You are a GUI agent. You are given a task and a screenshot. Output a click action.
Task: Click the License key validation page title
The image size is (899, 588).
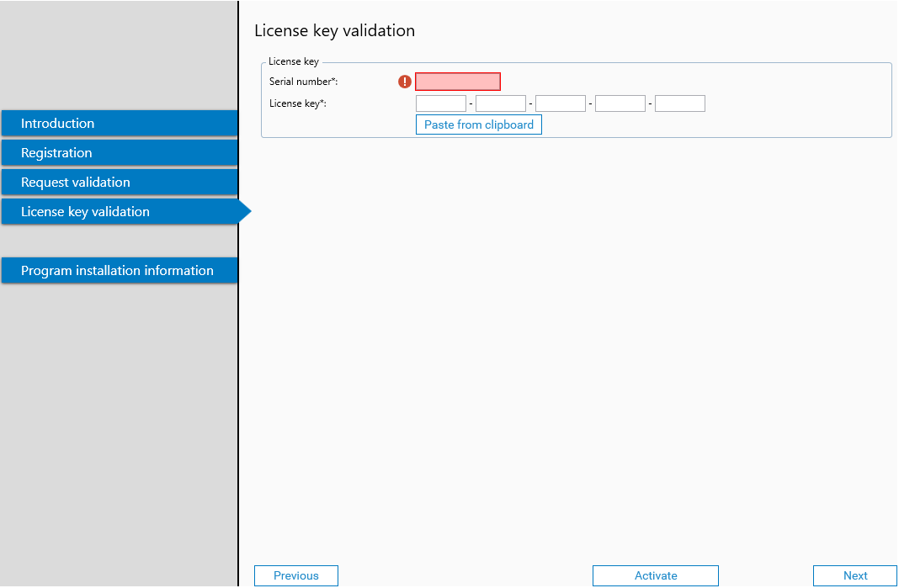(334, 30)
